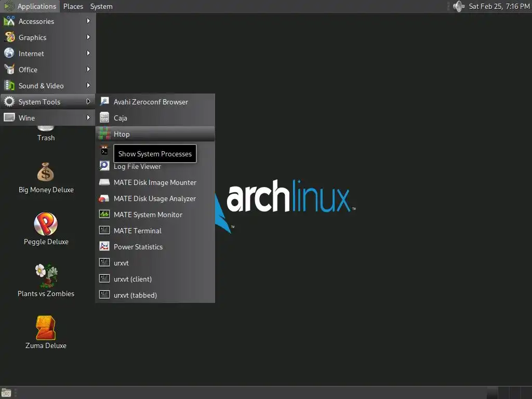This screenshot has width=532, height=399.
Task: Click the Accessories scissors icon
Action: coord(9,21)
